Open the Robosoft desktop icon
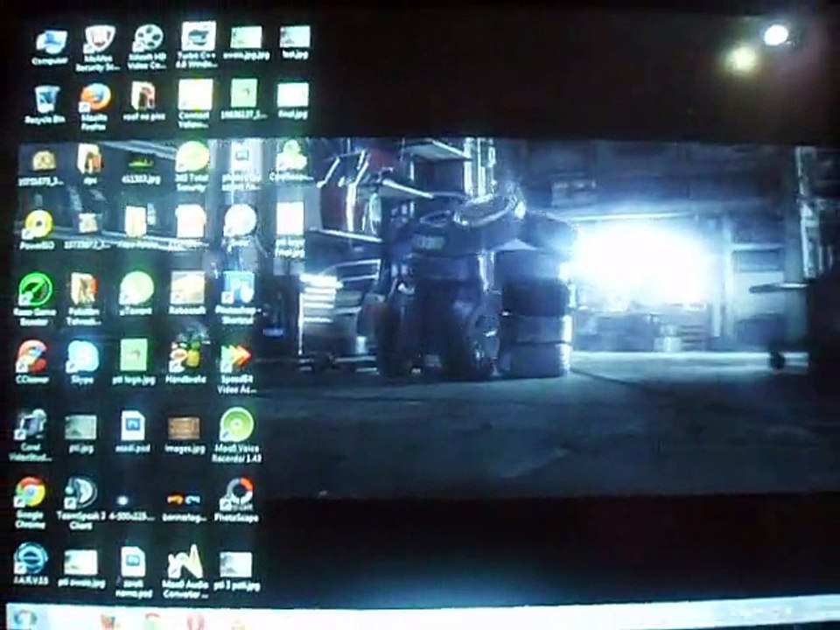 187,292
